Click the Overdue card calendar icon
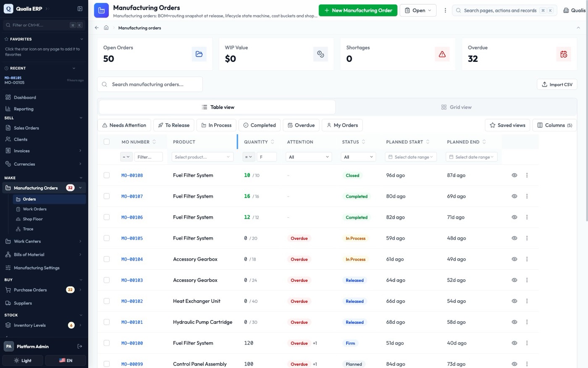The image size is (588, 368). [x=564, y=54]
